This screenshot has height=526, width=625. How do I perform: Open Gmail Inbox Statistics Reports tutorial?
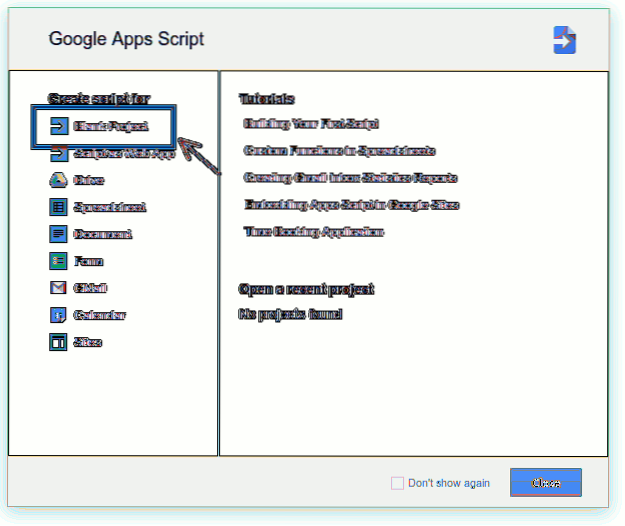click(350, 178)
